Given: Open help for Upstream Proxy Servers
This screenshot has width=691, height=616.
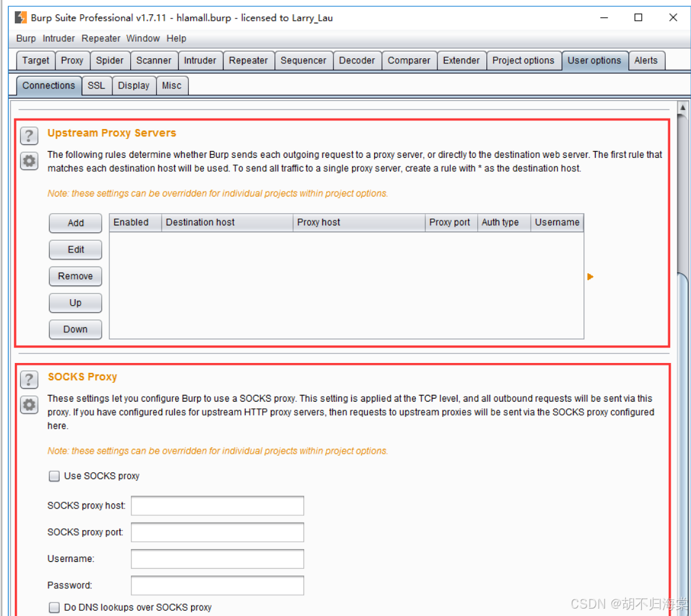Looking at the screenshot, I should tap(29, 136).
